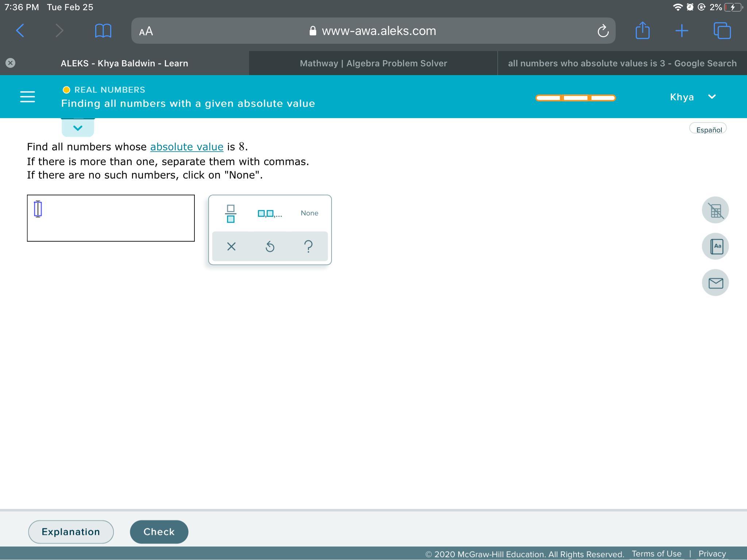
Task: Undo the last answer entry
Action: coord(270,247)
